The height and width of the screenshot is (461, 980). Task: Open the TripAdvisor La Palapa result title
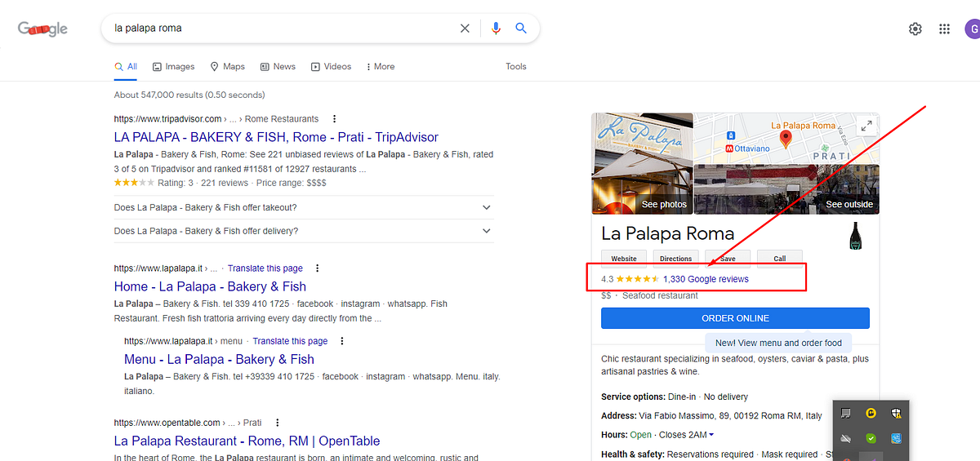click(276, 137)
